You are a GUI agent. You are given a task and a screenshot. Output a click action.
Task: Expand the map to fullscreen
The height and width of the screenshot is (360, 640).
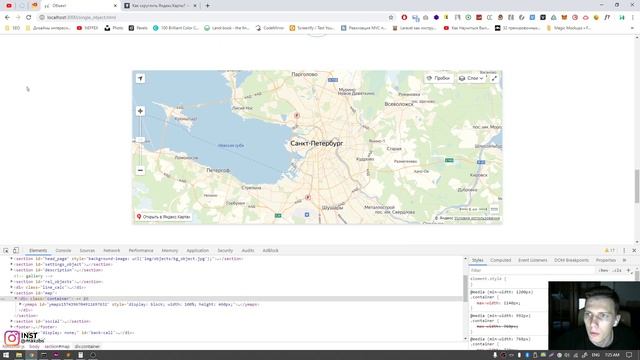click(x=494, y=78)
